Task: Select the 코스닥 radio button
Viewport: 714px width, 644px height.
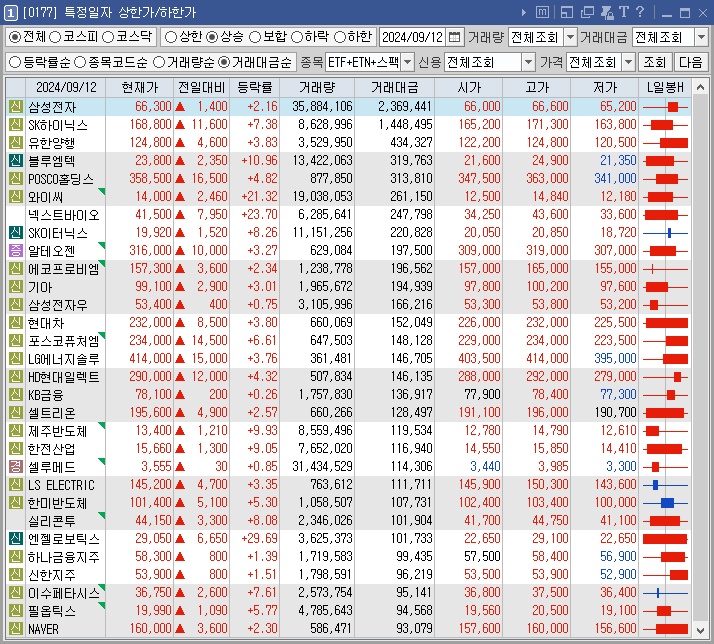Action: coord(108,37)
